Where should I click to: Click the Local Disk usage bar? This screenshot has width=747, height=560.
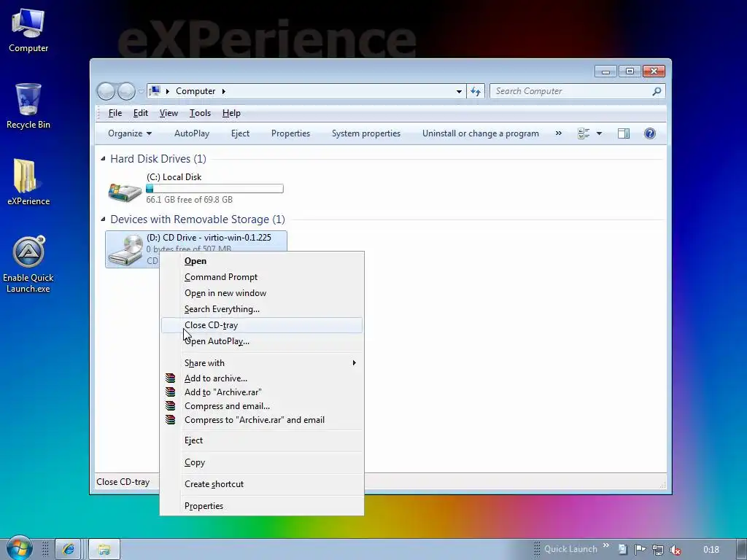tap(214, 189)
